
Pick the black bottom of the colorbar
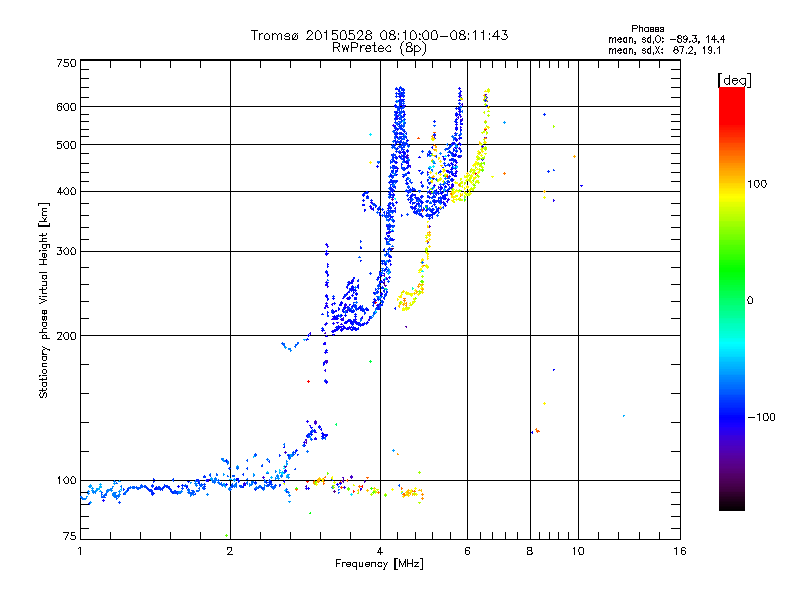pos(732,505)
